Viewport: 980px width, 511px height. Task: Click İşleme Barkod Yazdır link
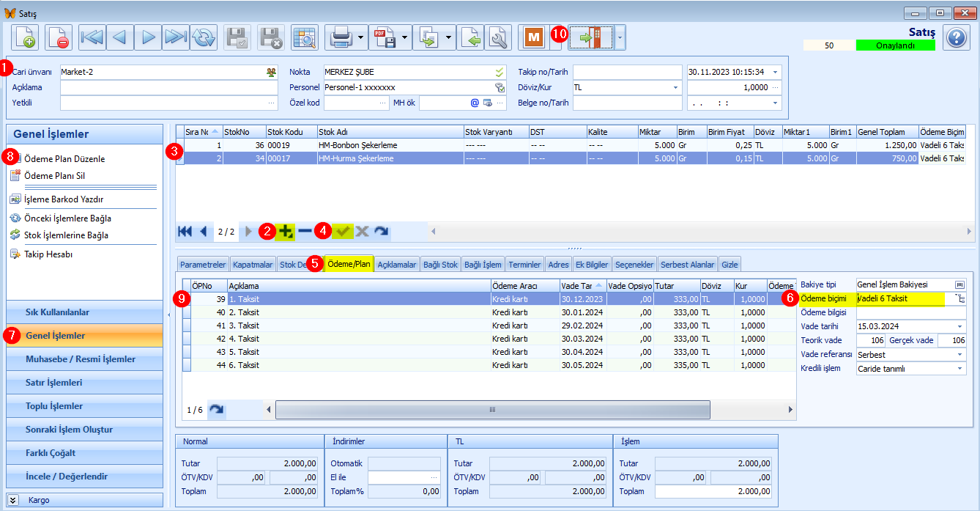pyautogui.click(x=64, y=199)
